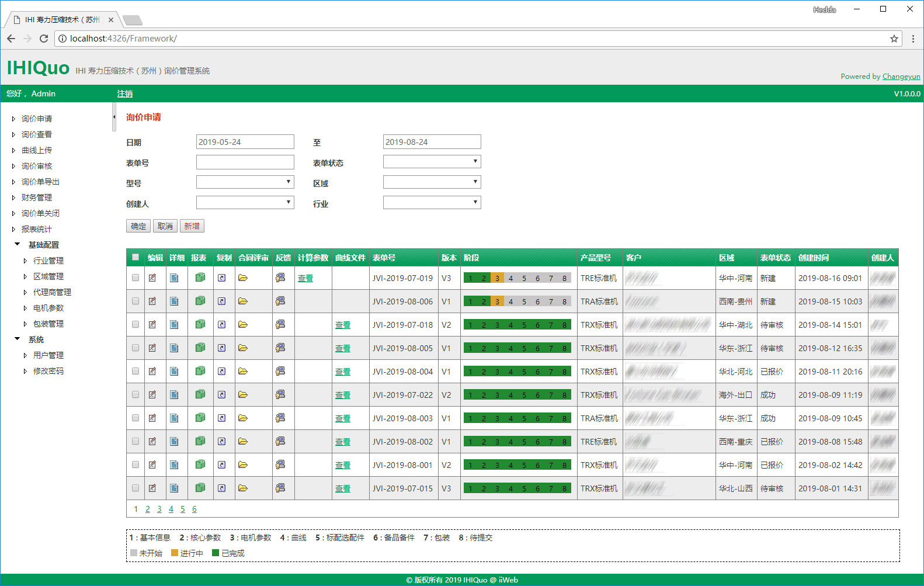Screen dimensions: 924x586
Task: Edit row JVI-2019-08-004 via pencil icon
Action: point(152,372)
